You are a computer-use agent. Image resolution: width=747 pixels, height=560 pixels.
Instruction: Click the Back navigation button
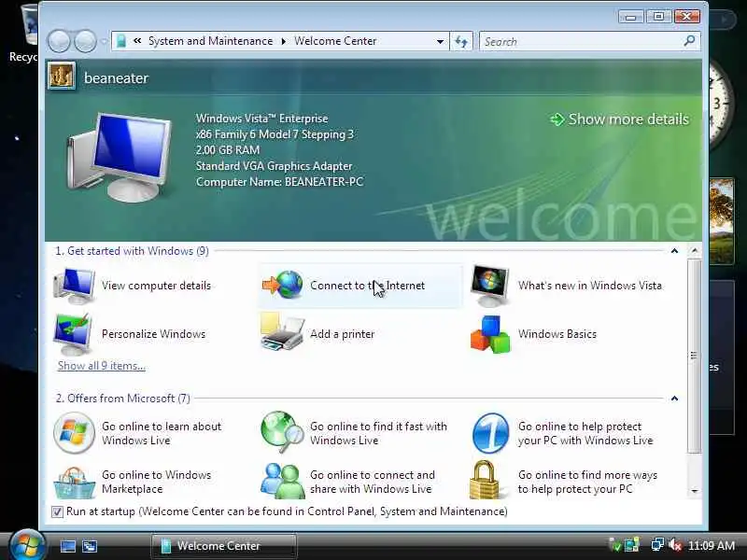pos(59,41)
